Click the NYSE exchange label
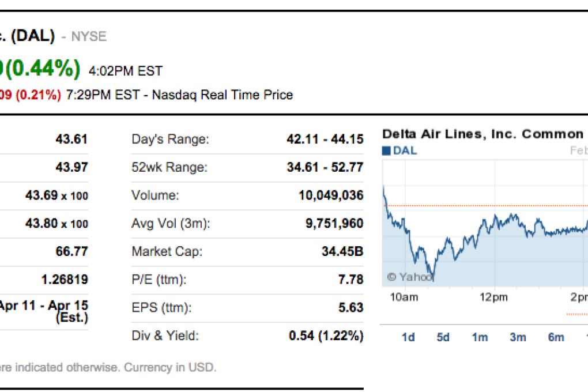The height and width of the screenshot is (392, 588). point(89,36)
